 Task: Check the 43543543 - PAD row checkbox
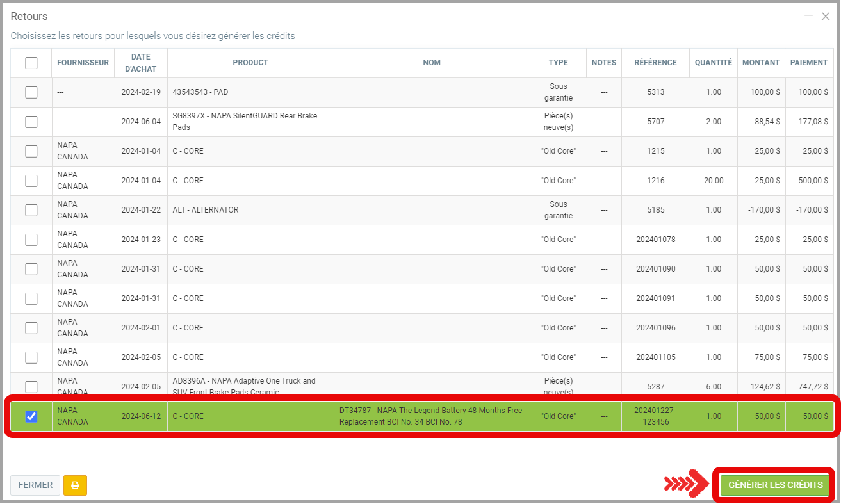coord(31,92)
